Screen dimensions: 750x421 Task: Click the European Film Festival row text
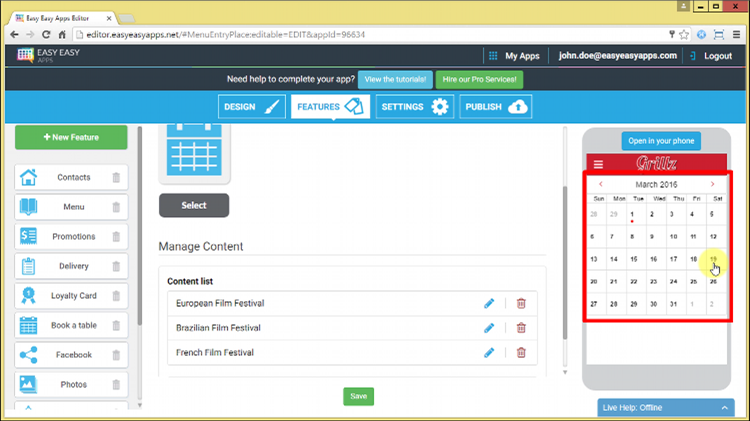click(220, 303)
